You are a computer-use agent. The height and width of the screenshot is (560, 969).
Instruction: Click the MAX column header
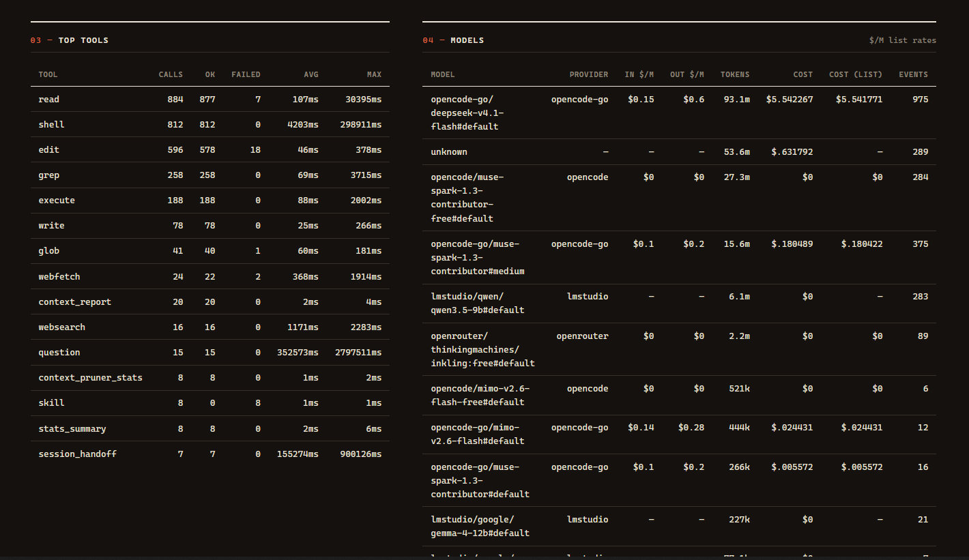(374, 74)
